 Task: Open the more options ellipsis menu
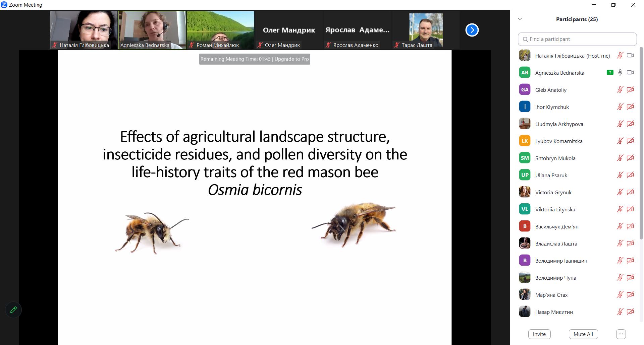tap(621, 334)
